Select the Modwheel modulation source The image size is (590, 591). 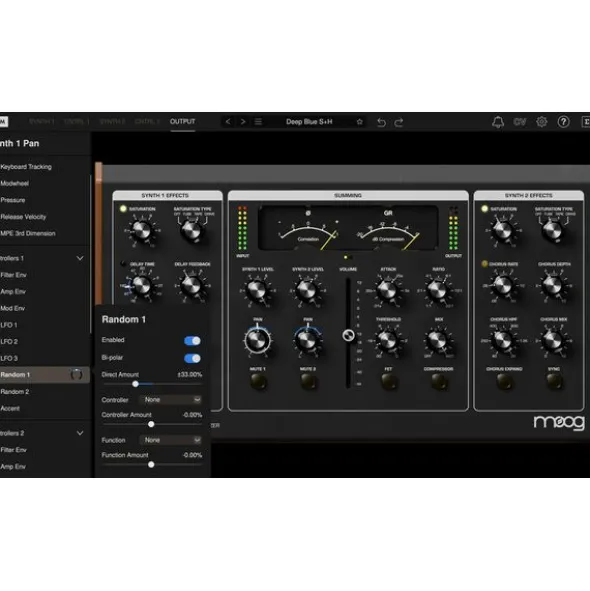pyautogui.click(x=14, y=183)
